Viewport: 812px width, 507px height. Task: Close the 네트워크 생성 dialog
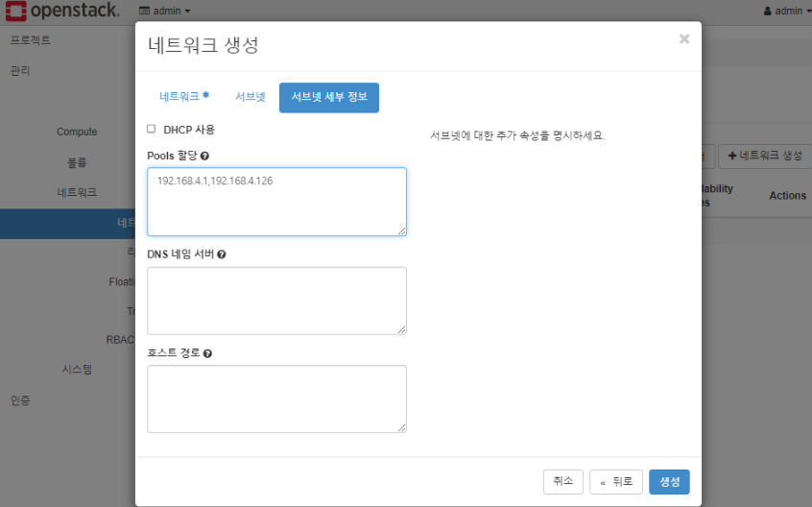pos(684,38)
